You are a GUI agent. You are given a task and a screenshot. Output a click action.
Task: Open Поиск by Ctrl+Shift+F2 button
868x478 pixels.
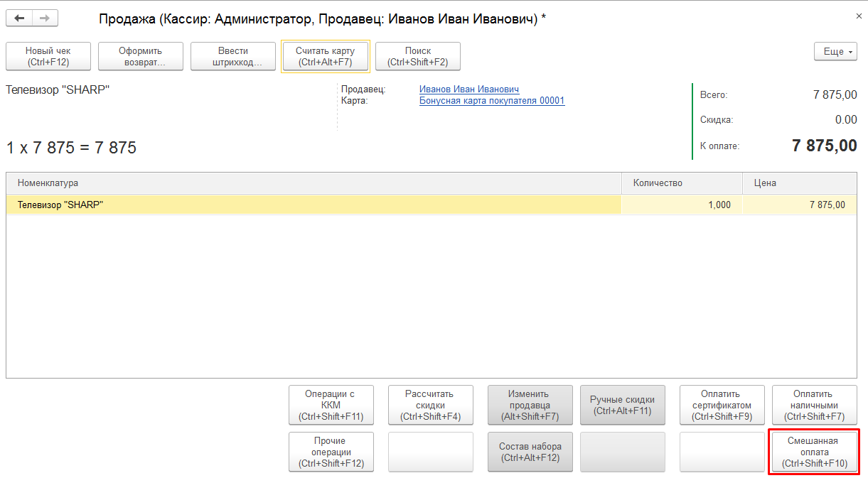(x=418, y=57)
